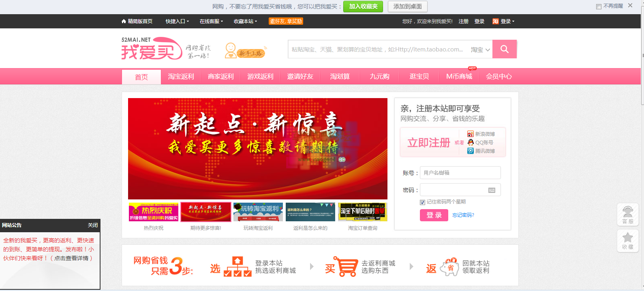
Task: Expand the 收藏本站 dropdown menu
Action: point(245,21)
